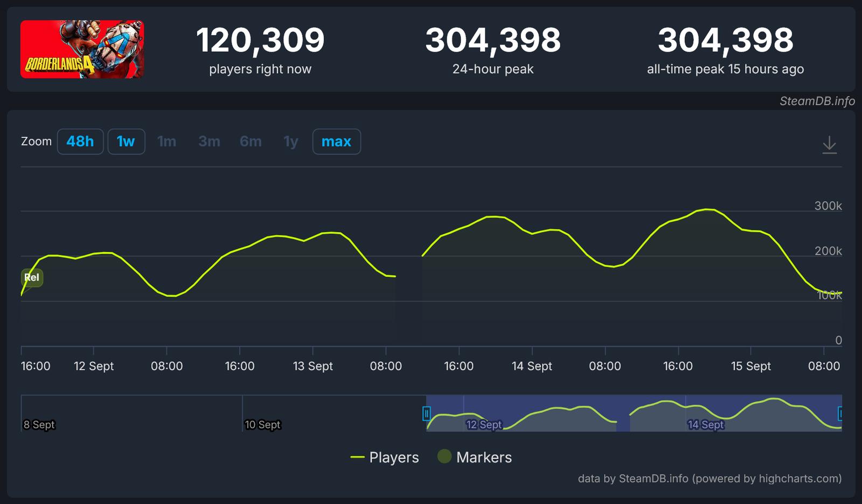Open the SteamDB.info watermark link
The image size is (862, 504).
tap(817, 101)
